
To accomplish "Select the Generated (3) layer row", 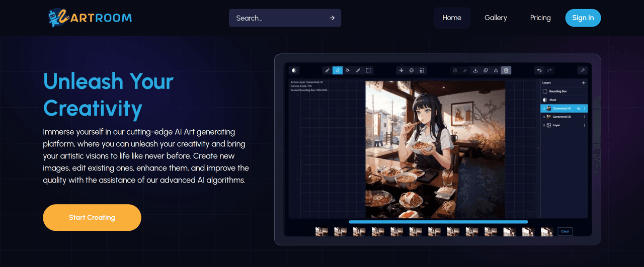I will click(x=564, y=117).
